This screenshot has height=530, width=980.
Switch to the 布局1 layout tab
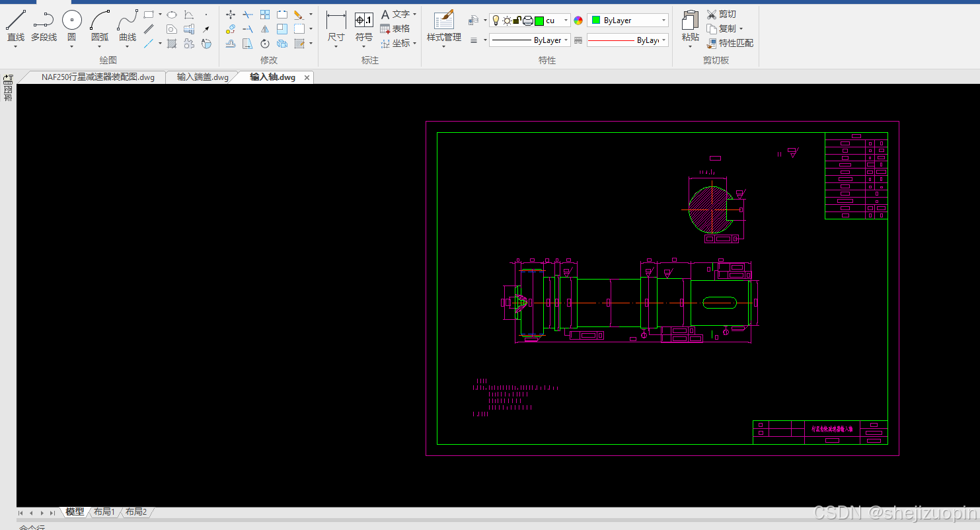click(104, 512)
